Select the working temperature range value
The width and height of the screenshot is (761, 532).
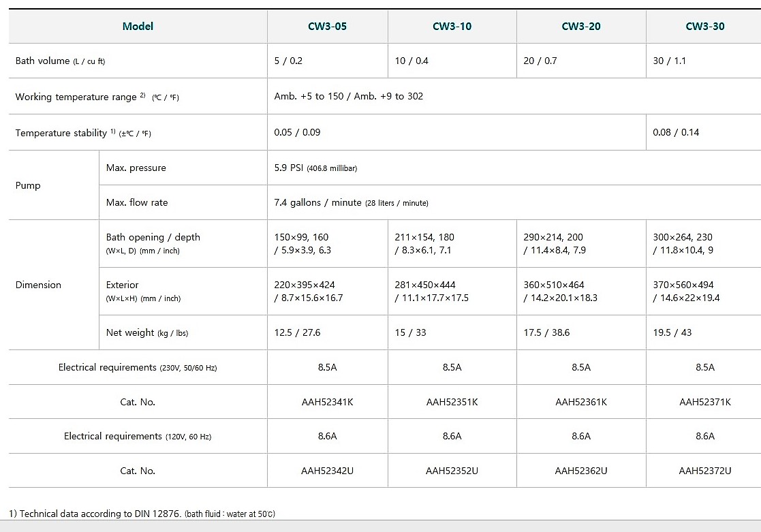click(348, 97)
